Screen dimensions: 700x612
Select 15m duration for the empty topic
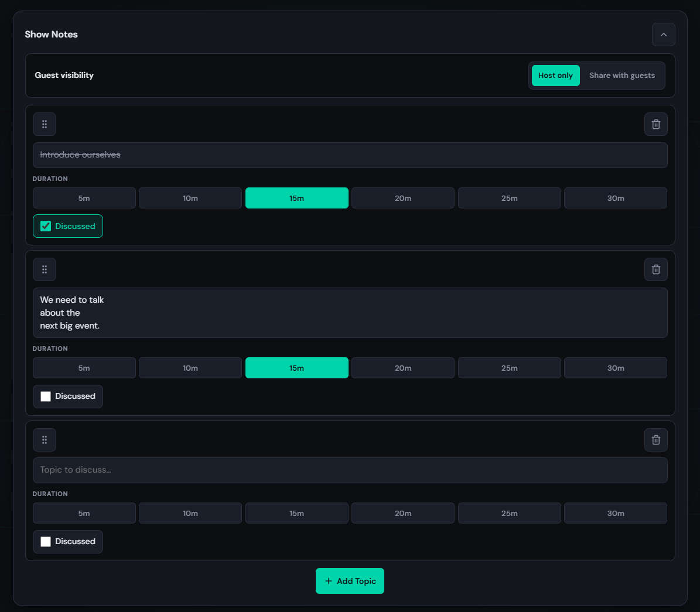(296, 513)
